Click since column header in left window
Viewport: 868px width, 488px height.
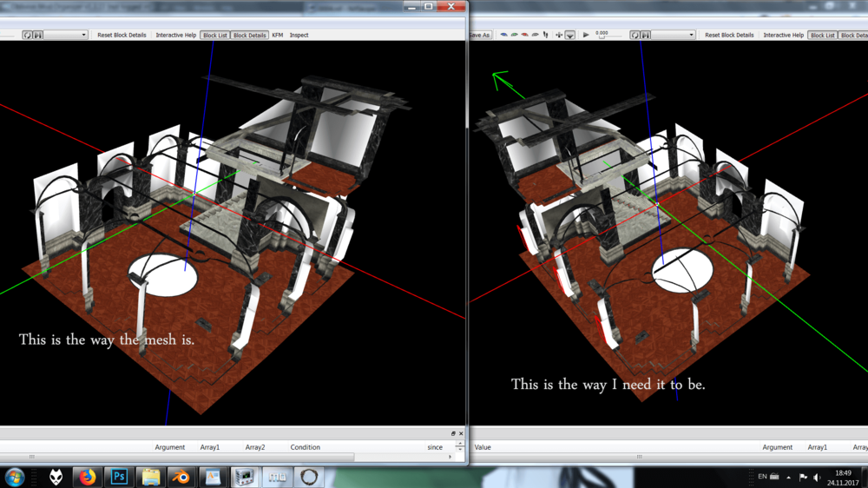(x=435, y=447)
